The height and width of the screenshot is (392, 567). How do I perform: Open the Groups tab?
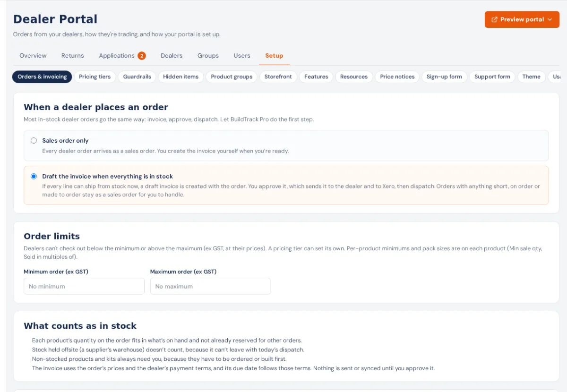208,56
